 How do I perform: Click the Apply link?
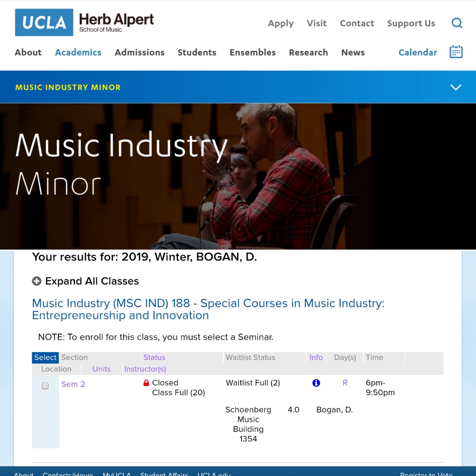280,23
